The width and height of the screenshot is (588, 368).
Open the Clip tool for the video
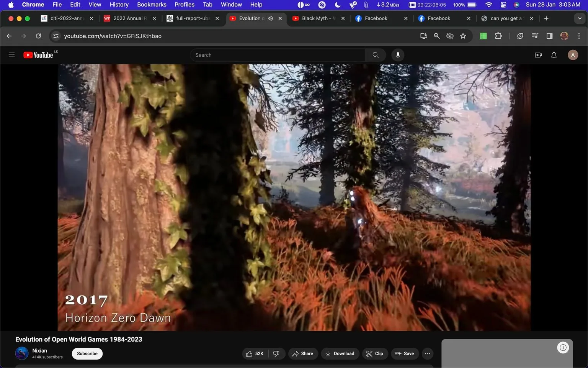375,353
